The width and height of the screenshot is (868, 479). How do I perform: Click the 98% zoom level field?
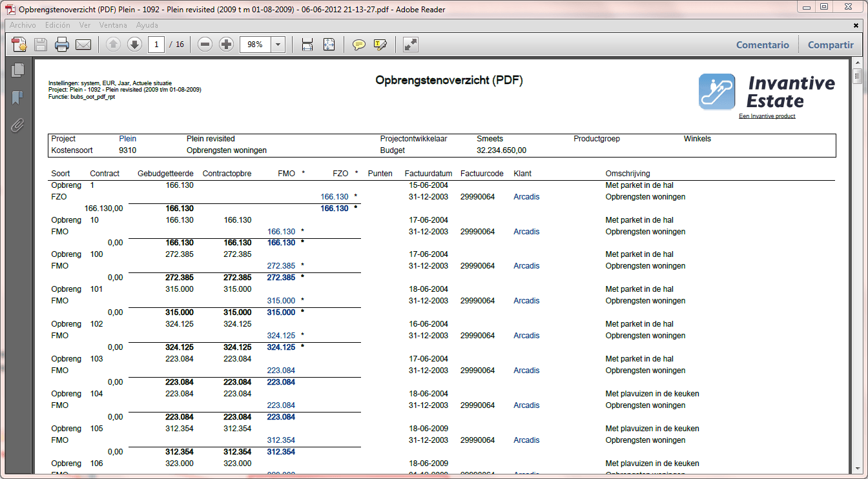pyautogui.click(x=255, y=45)
